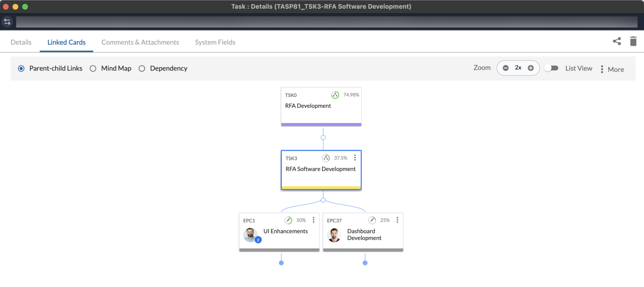Select the Dependency radio button
This screenshot has width=644, height=287.
pos(142,68)
